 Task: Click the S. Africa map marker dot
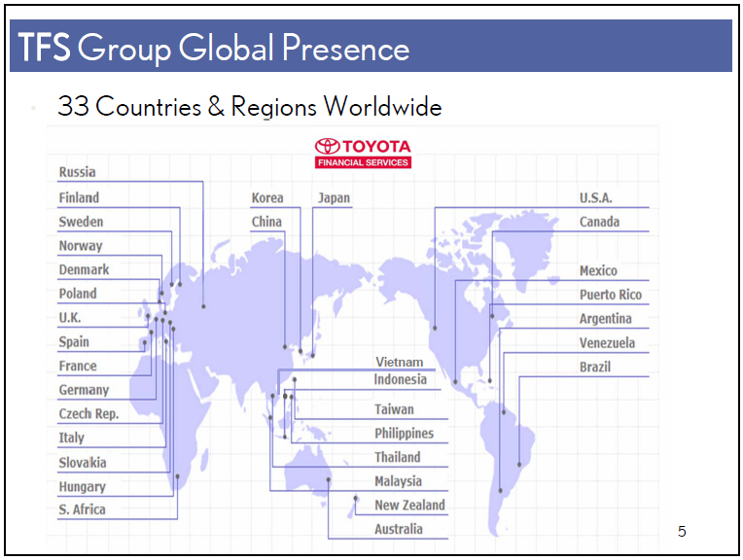point(177,476)
